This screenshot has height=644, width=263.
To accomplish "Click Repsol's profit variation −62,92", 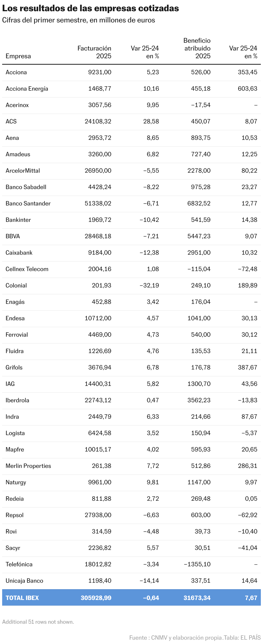I will pos(247,515).
